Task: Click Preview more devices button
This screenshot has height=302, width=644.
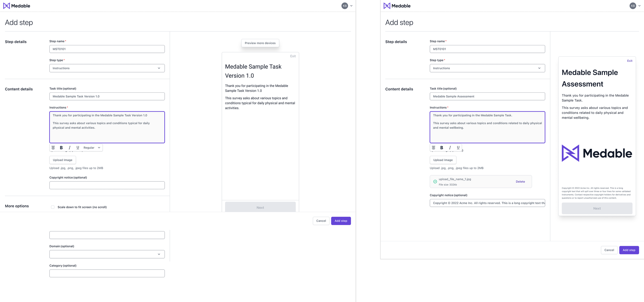Action: click(x=260, y=43)
